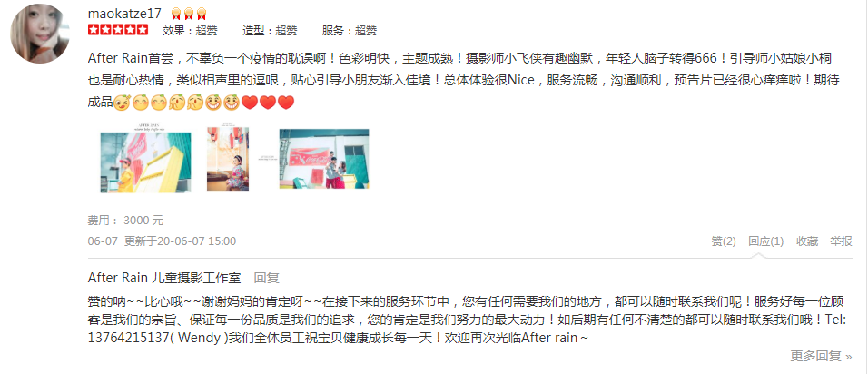Viewport: 868px width, 374px height.
Task: Report the review using 举报
Action: 841,241
